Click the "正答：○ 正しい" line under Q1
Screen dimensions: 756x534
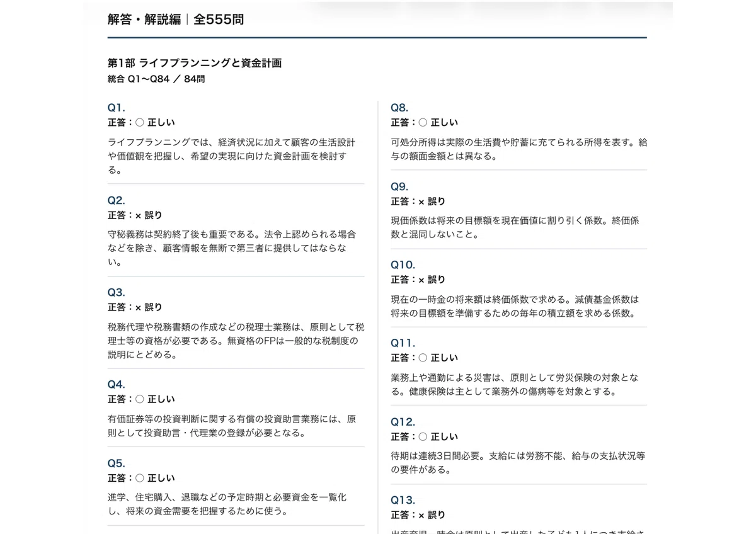(x=141, y=123)
